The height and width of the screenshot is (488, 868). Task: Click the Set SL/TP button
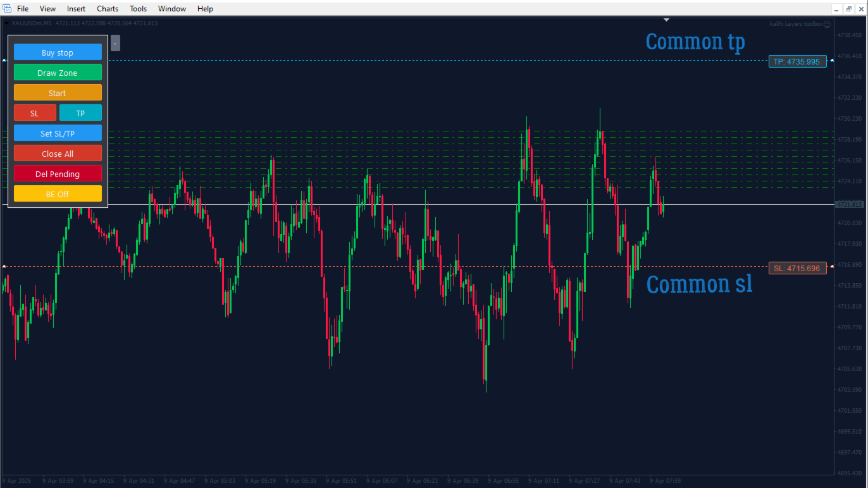tap(58, 133)
